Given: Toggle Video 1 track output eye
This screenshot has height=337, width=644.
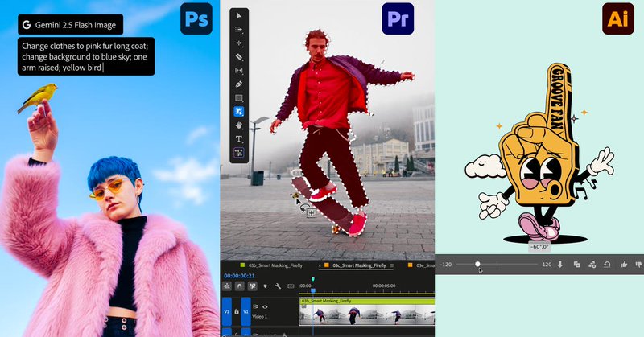Looking at the screenshot, I should (265, 306).
